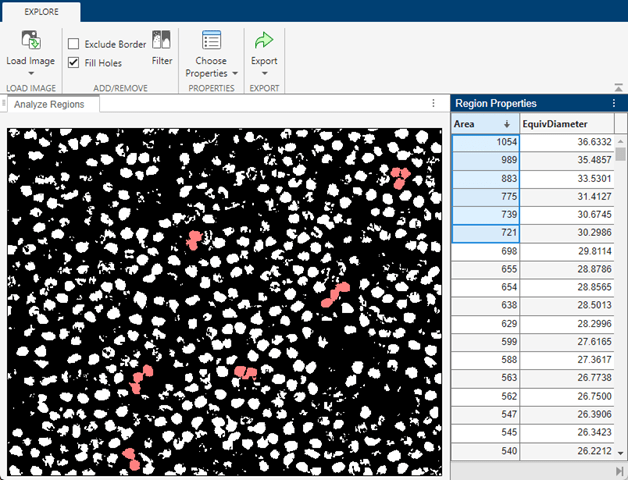Select the table row with Area 698
Image resolution: width=628 pixels, height=480 pixels.
click(485, 251)
